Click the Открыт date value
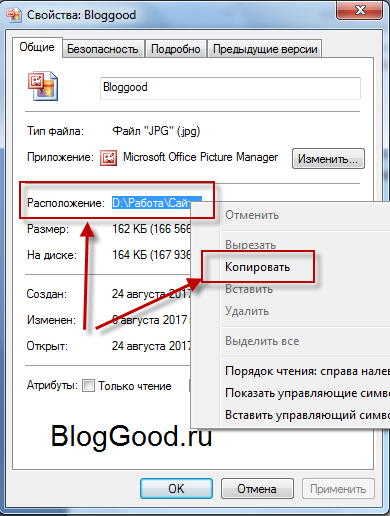Image resolution: width=390 pixels, height=516 pixels. pos(152,346)
